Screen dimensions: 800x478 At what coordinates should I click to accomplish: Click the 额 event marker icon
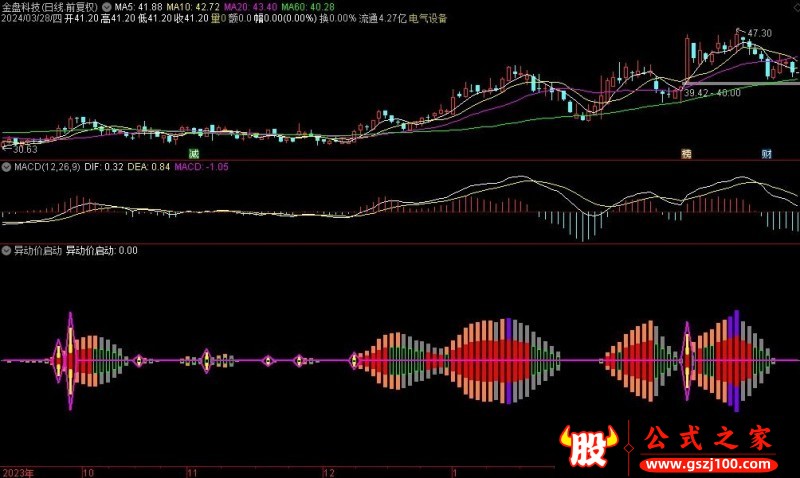coord(686,154)
